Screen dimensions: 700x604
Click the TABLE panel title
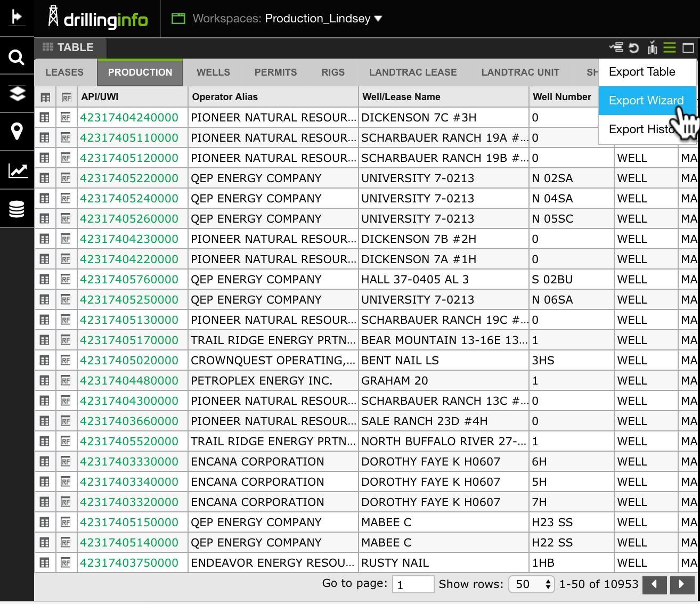point(75,47)
